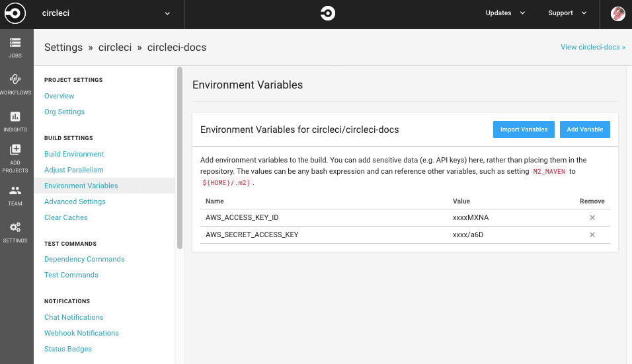Open Status Badges settings
This screenshot has height=364, width=632.
point(67,349)
